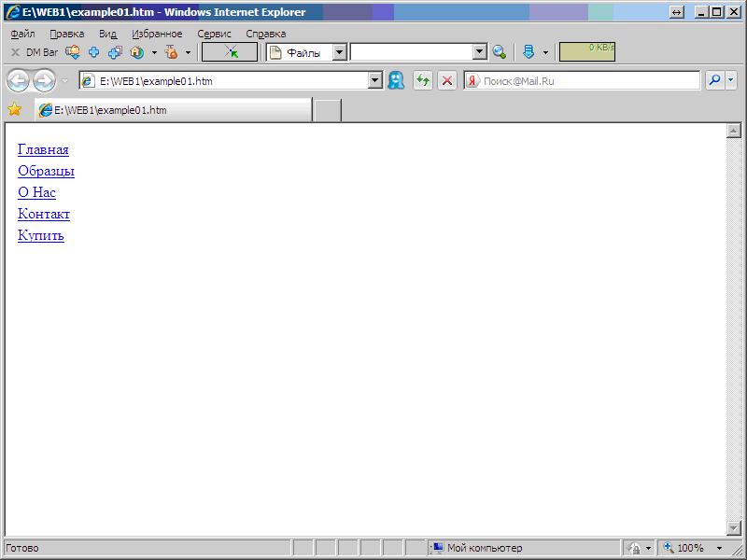747x560 pixels.
Task: Open the security padlock dropdown arrow
Action: coord(648,549)
